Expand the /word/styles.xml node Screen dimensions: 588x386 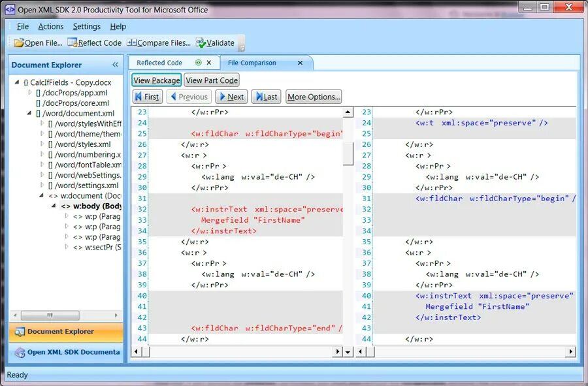point(42,144)
